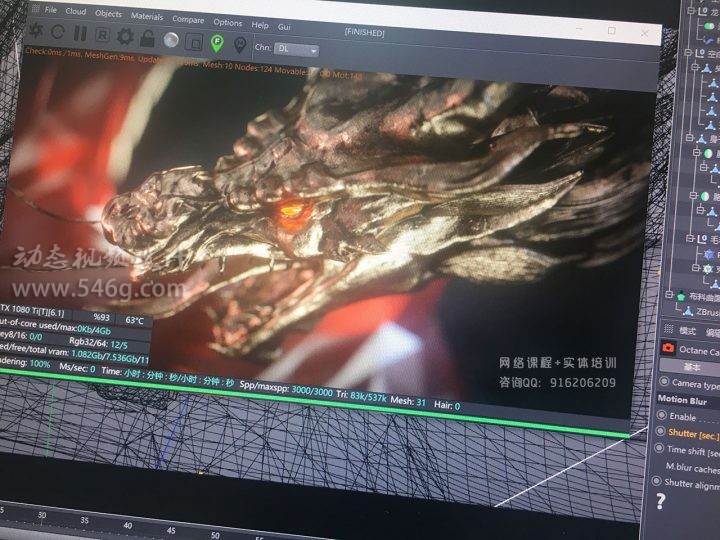
Task: Click the Motion Blur section header
Action: click(682, 399)
